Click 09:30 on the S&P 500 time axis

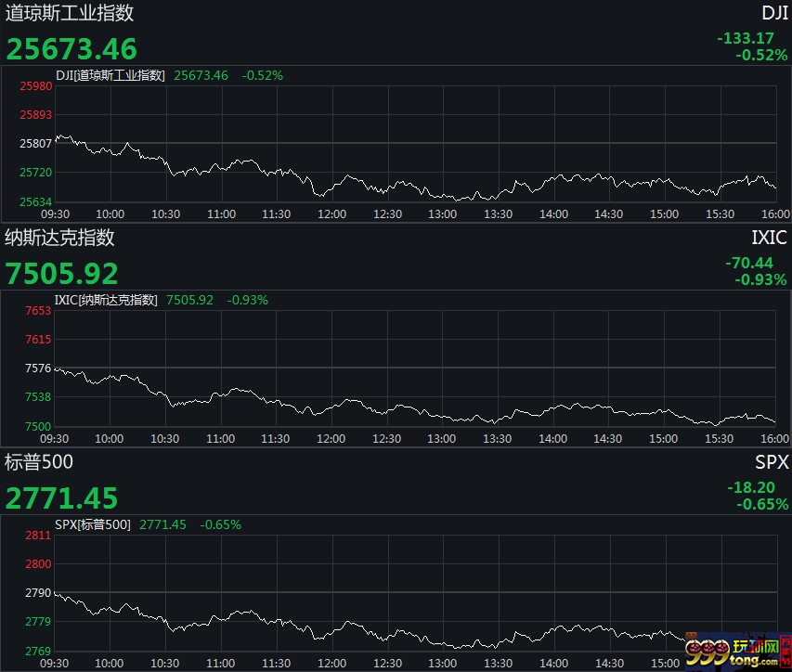[55, 664]
